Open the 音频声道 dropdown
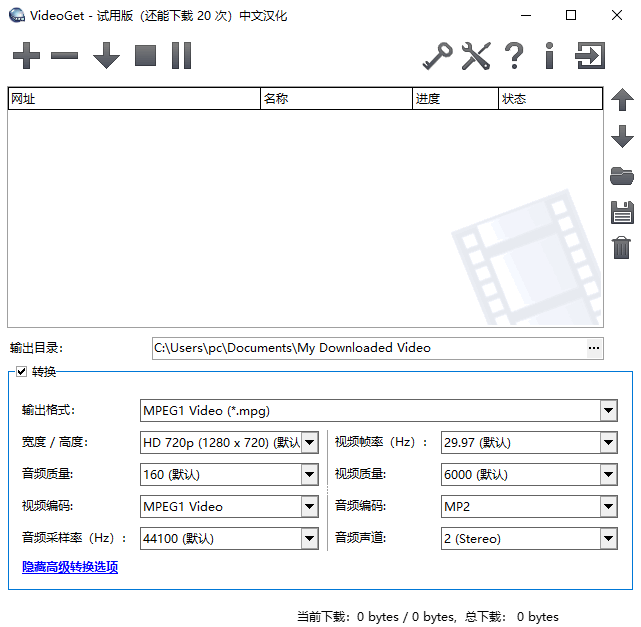641x627 pixels. click(609, 538)
